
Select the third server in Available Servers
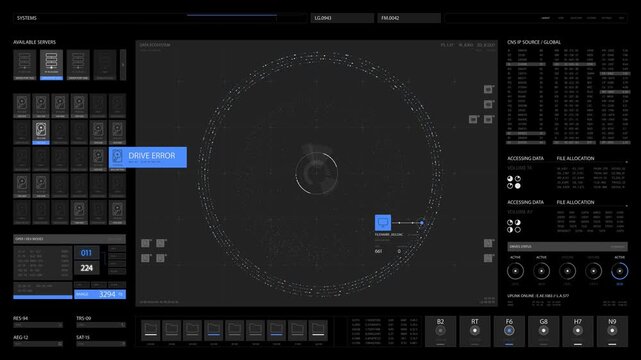click(78, 65)
